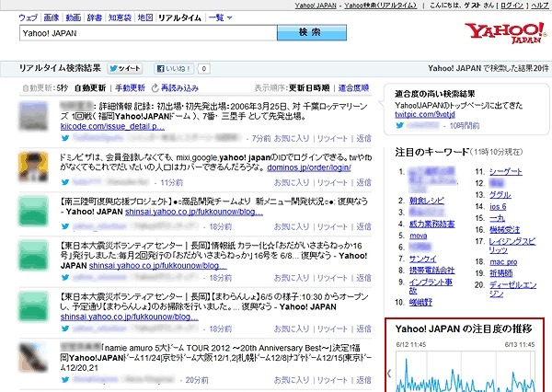The image size is (552, 392).
Task: Open keyword レイジングスピリッツ
Action: (x=512, y=246)
